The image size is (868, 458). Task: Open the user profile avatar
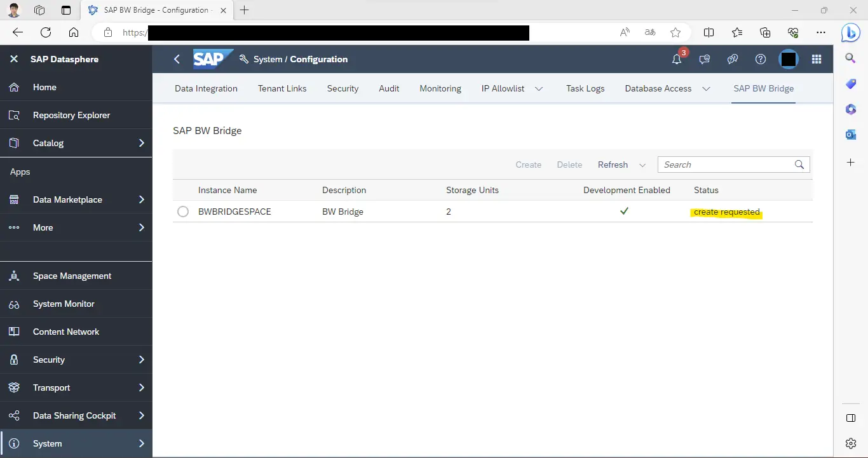click(x=789, y=59)
